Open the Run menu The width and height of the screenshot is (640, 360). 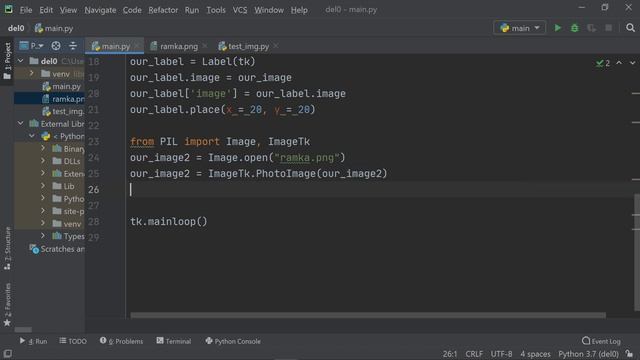(191, 10)
